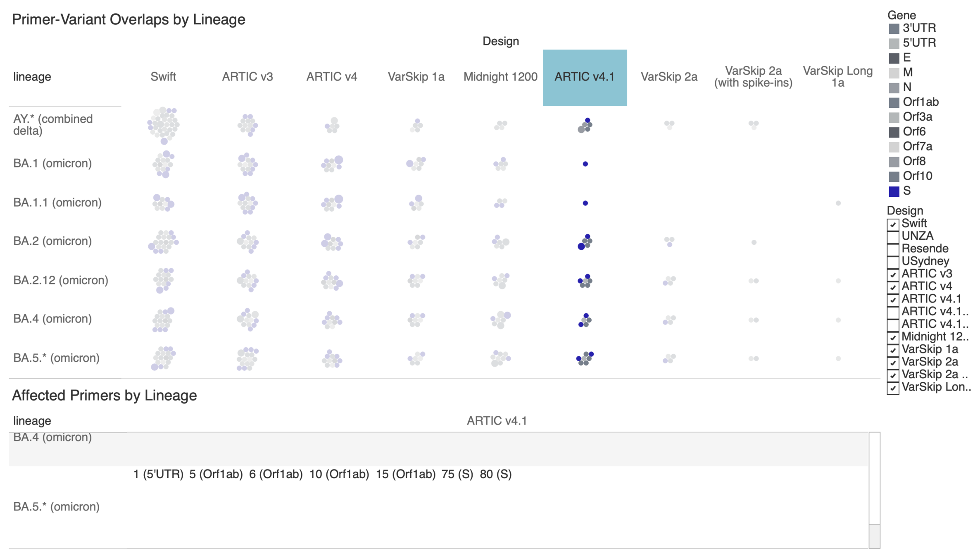Uncheck the Swift design checkbox
Screen dimensions: 980x558
(892, 224)
